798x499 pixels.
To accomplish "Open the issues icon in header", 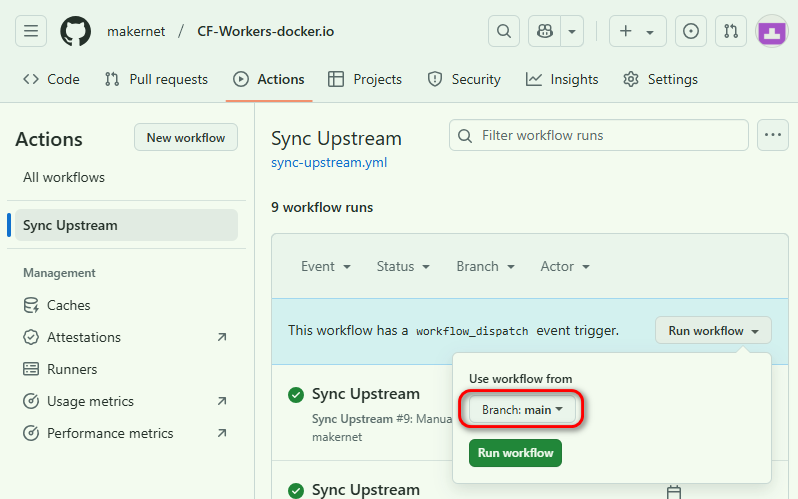I will 690,31.
